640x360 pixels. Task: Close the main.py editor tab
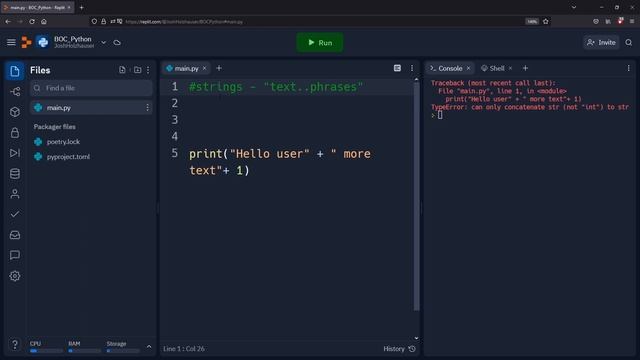point(204,68)
